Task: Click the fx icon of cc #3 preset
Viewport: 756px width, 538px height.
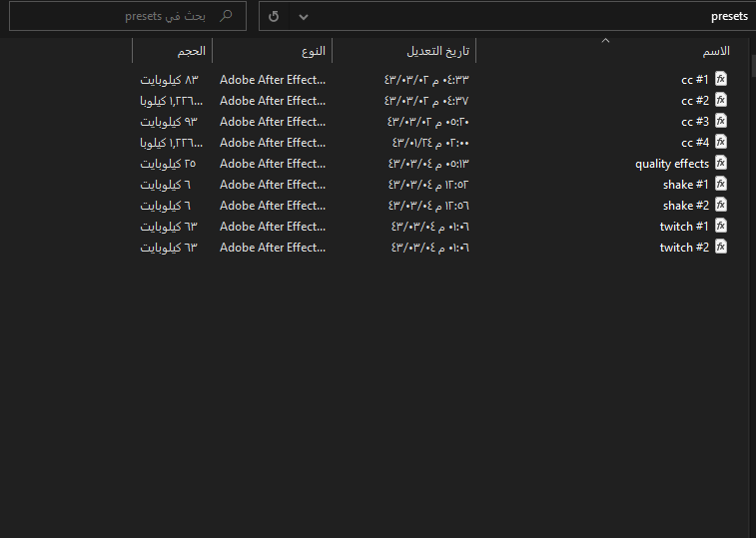Action: coord(721,121)
